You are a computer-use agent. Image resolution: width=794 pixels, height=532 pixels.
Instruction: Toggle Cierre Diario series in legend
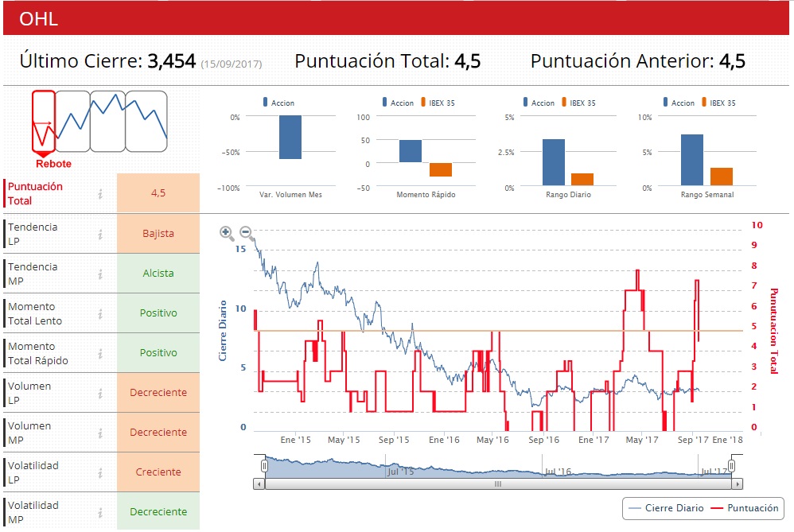coord(666,508)
